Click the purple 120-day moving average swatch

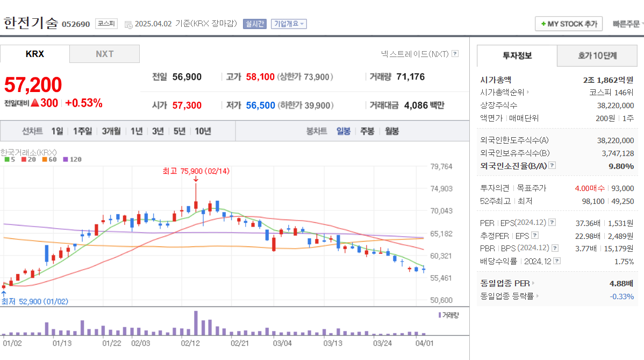click(x=65, y=159)
